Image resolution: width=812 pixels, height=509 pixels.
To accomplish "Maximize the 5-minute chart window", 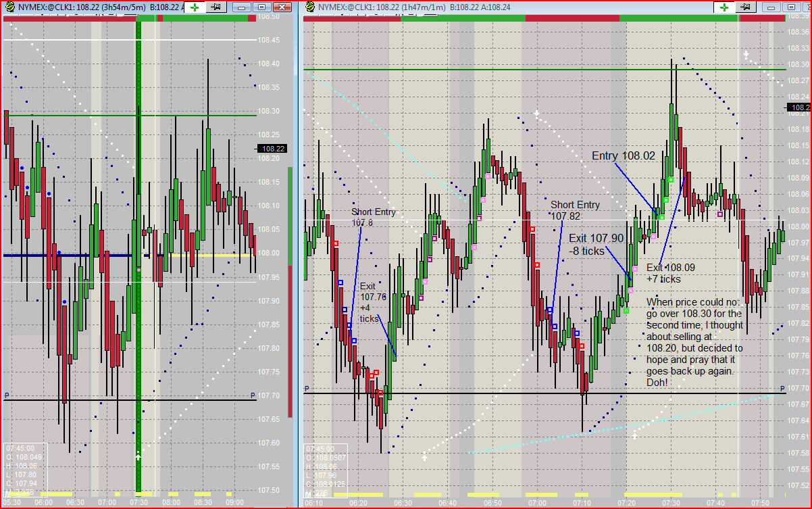I will 261,7.
